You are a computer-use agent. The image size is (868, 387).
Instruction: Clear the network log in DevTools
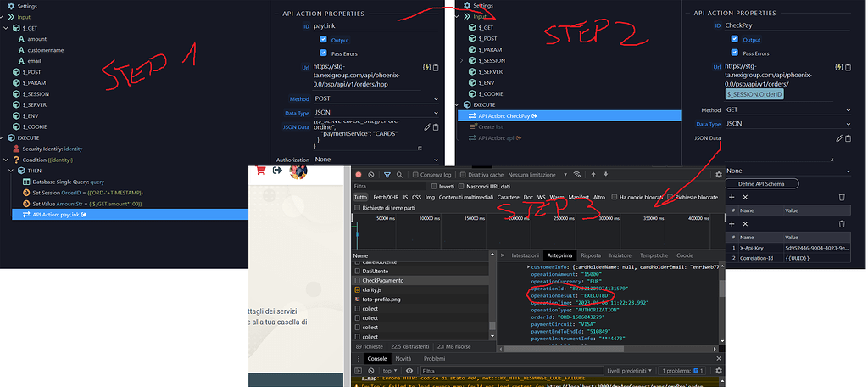point(371,175)
